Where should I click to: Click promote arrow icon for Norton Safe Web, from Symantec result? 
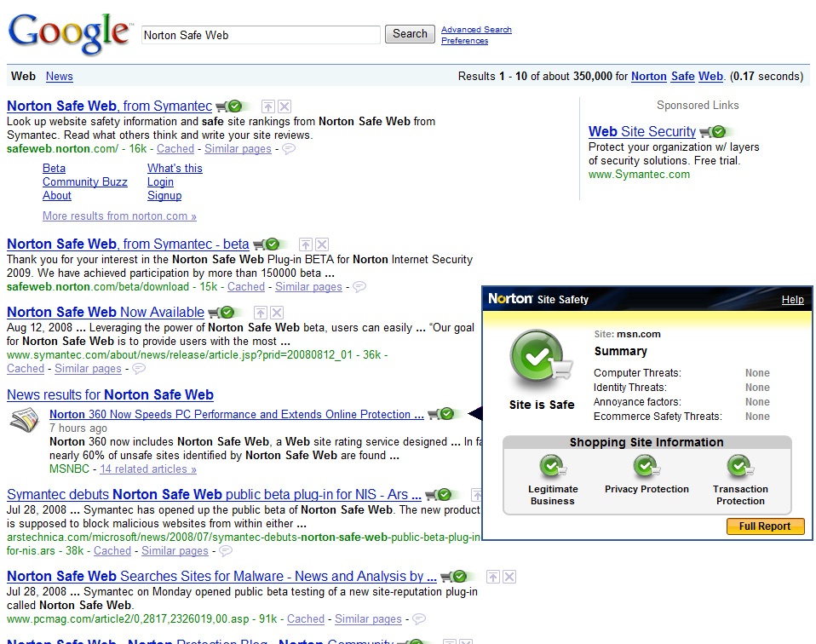click(x=268, y=106)
